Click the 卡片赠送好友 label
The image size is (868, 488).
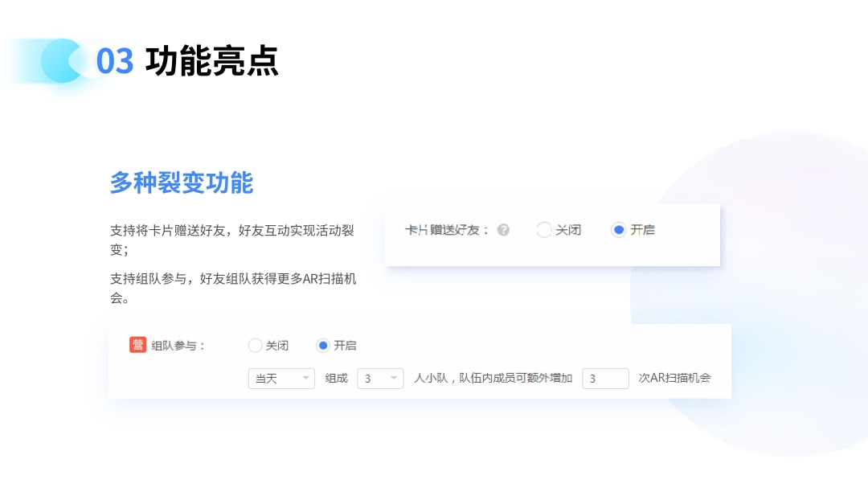coord(447,230)
